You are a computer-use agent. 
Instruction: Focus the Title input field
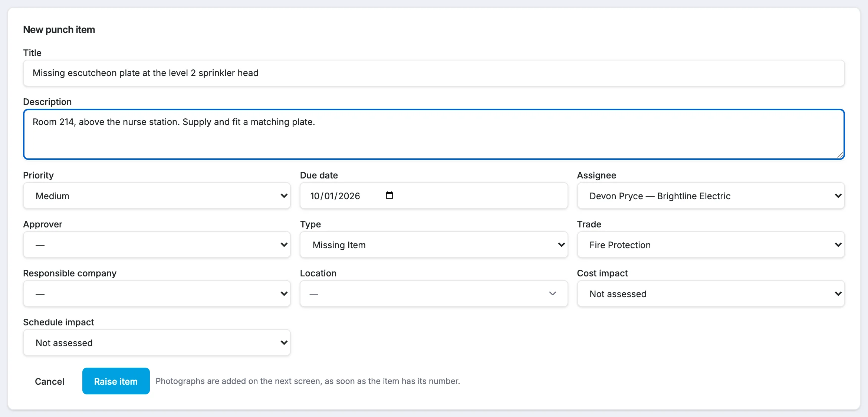pyautogui.click(x=434, y=73)
